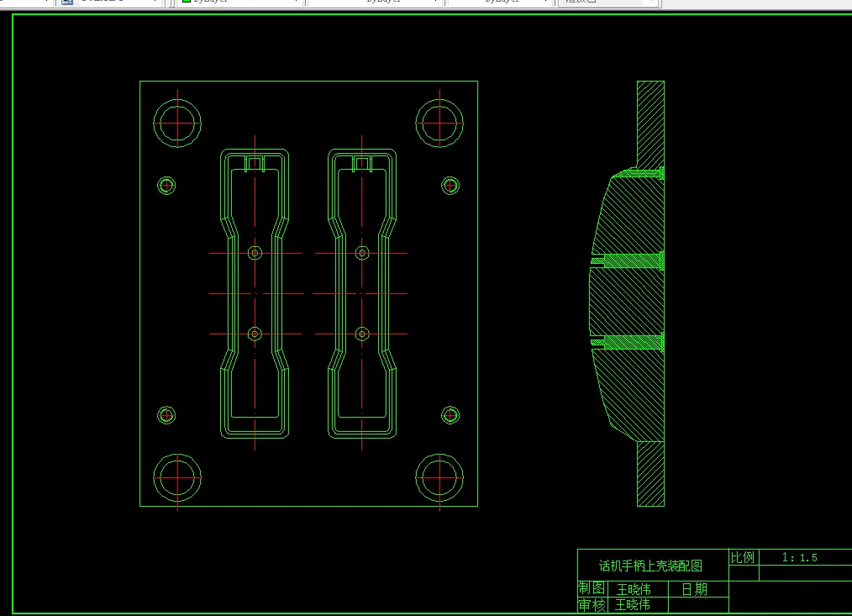Select the 审核 label in title block
Image resolution: width=852 pixels, height=616 pixels.
click(592, 604)
